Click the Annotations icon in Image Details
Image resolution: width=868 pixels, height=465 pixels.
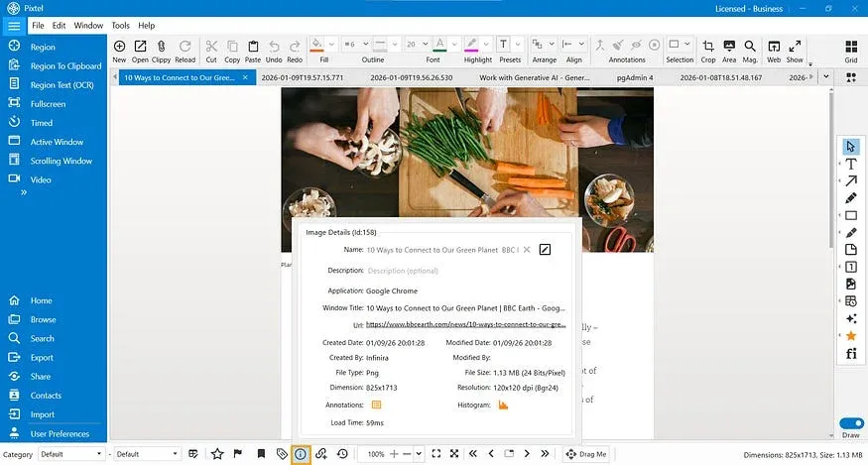[x=376, y=405]
